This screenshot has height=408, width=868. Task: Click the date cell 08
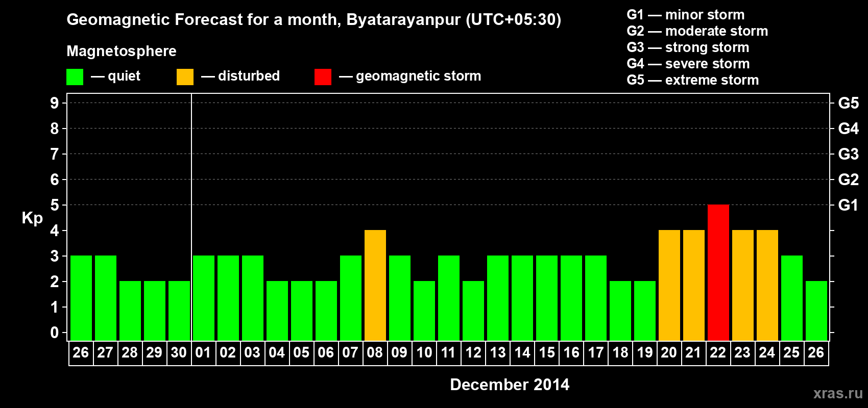(x=375, y=353)
